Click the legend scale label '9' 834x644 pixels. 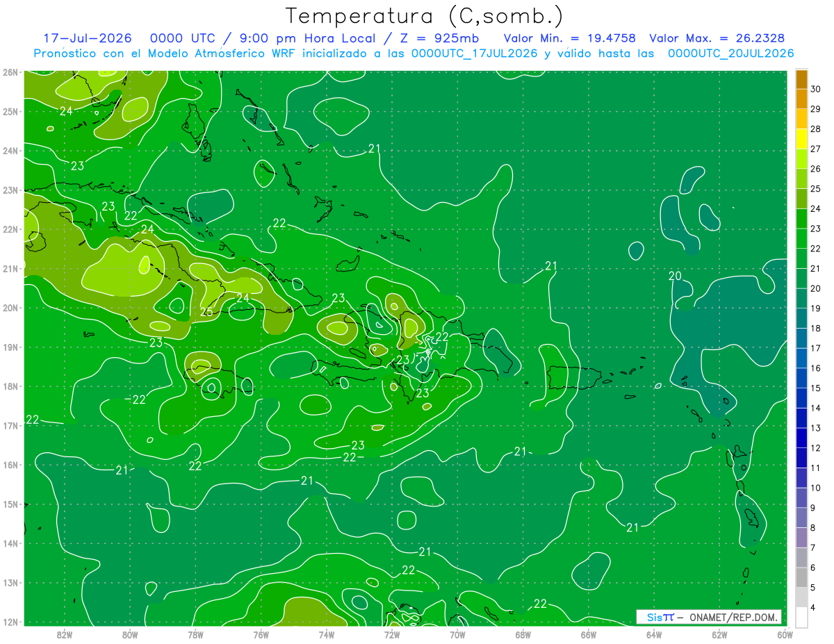813,508
